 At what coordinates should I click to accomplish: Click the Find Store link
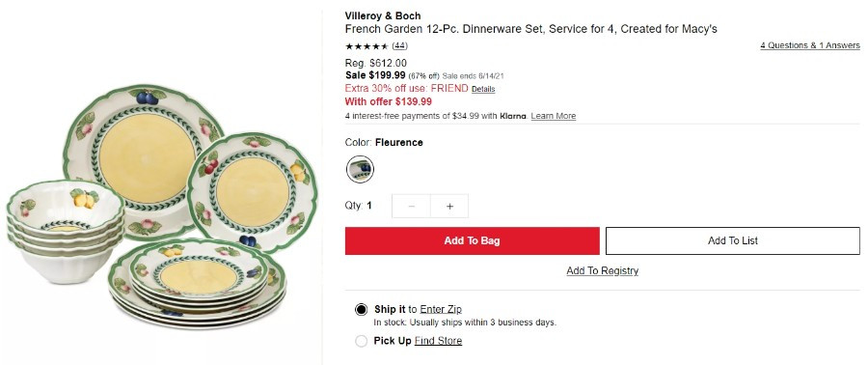coord(438,341)
